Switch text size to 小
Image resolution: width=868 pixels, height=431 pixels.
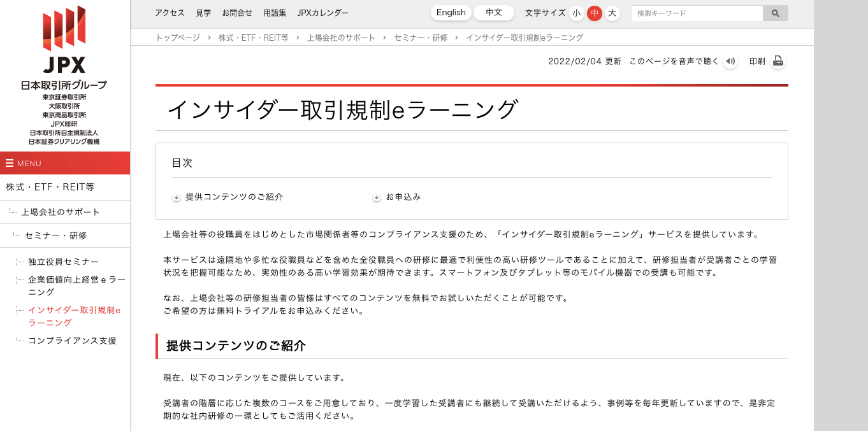click(x=576, y=13)
